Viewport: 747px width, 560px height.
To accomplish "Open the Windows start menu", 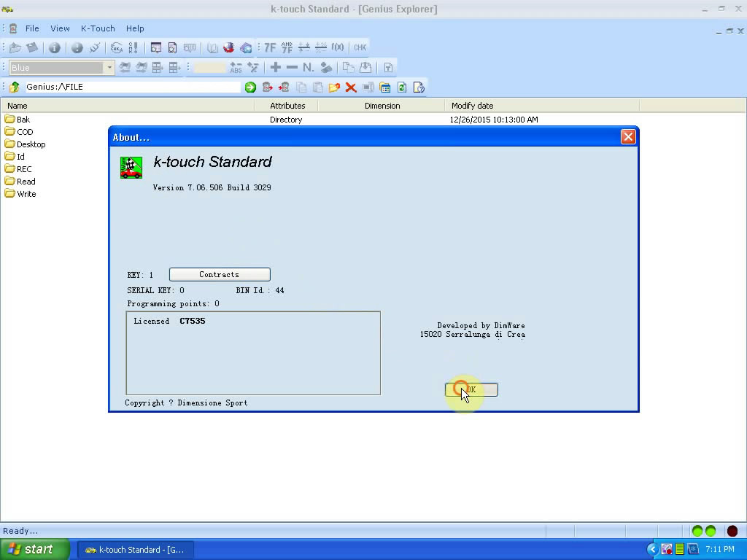I will pyautogui.click(x=35, y=550).
